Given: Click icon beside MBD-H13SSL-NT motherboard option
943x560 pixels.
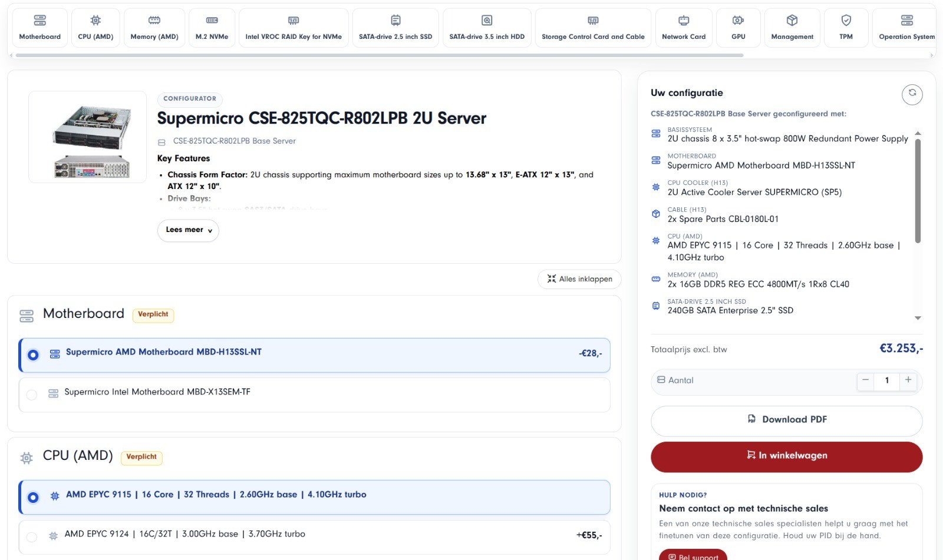Looking at the screenshot, I should point(55,354).
